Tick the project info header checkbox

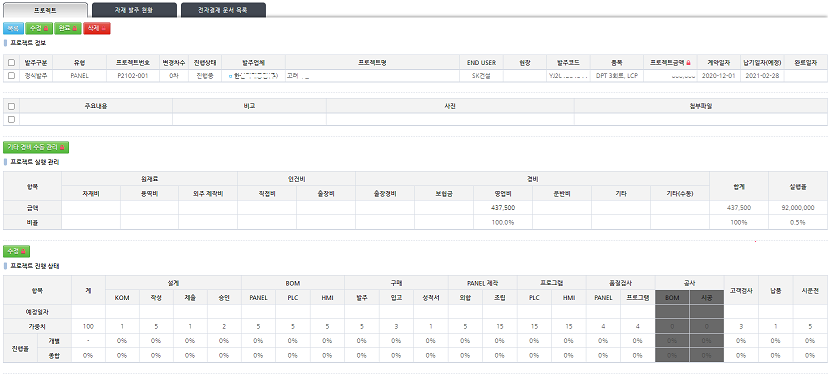[x=12, y=62]
